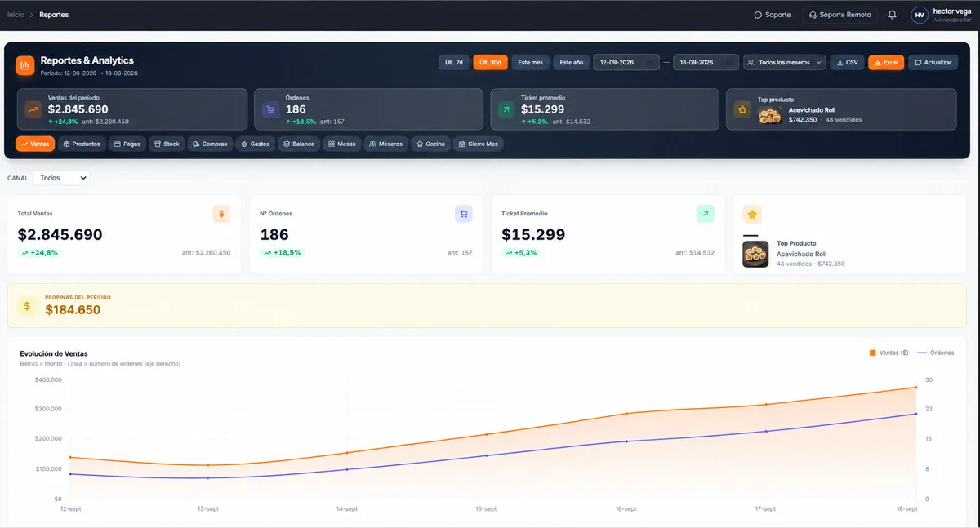
Task: Click the Evolución de Ventas chart title
Action: (54, 353)
